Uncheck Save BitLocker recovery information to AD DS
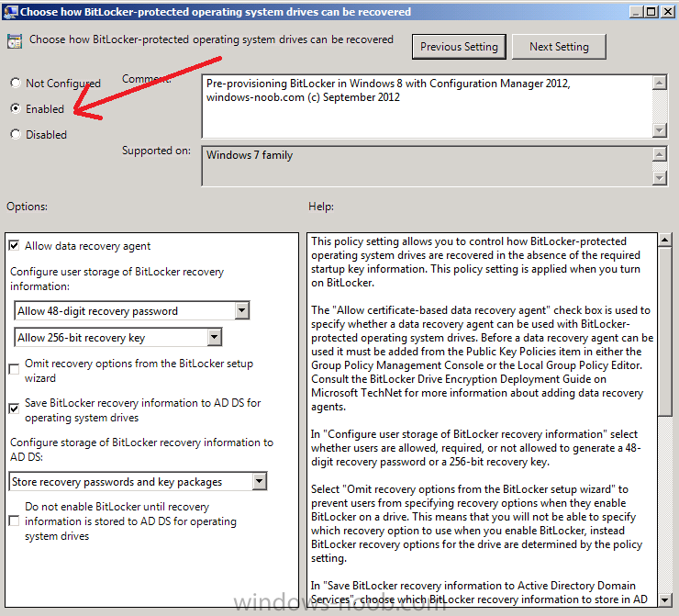 click(15, 409)
